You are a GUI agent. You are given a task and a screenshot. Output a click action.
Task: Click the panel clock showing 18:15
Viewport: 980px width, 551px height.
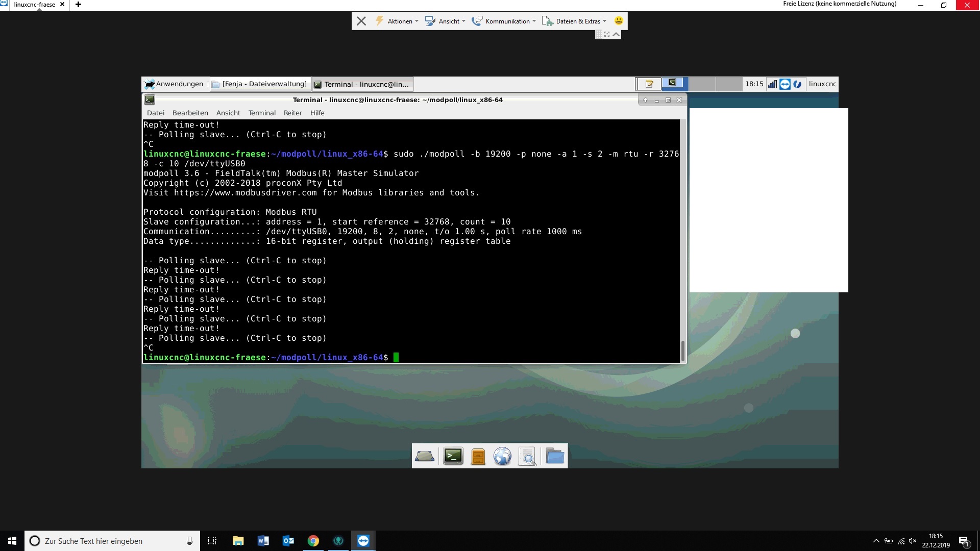pyautogui.click(x=754, y=84)
